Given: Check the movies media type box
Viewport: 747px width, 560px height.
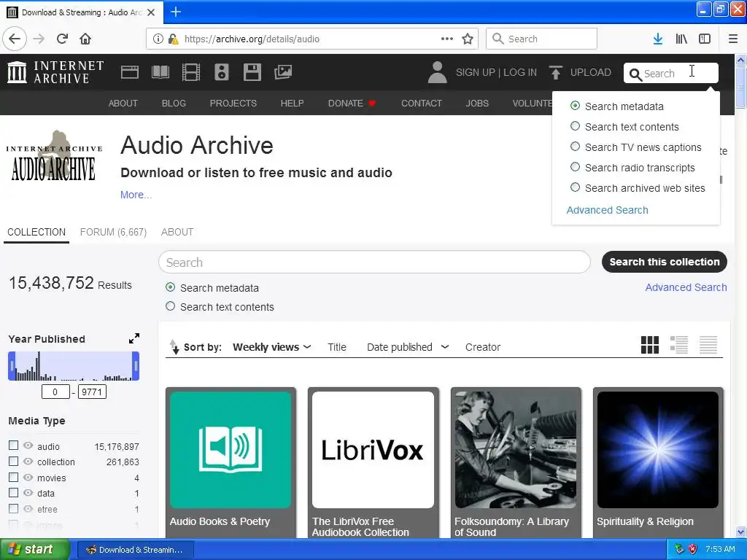Looking at the screenshot, I should click(13, 477).
